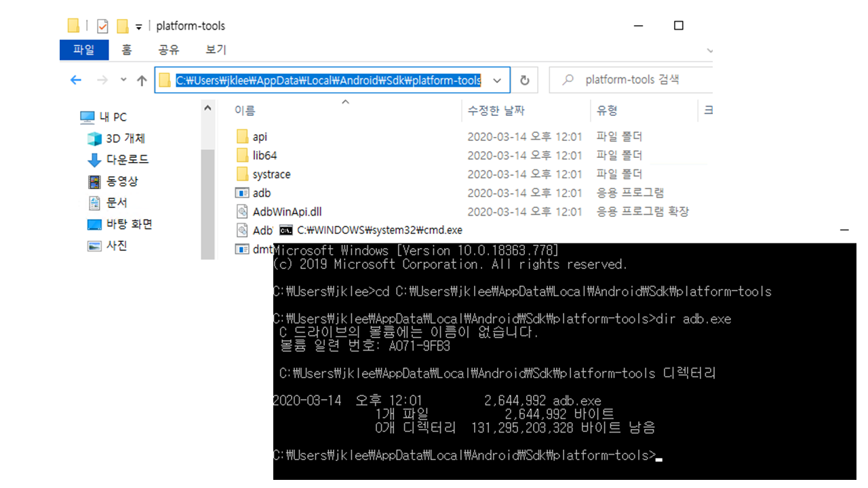This screenshot has height=488, width=868.
Task: Switch to the 보기 ribbon tab
Action: [216, 49]
